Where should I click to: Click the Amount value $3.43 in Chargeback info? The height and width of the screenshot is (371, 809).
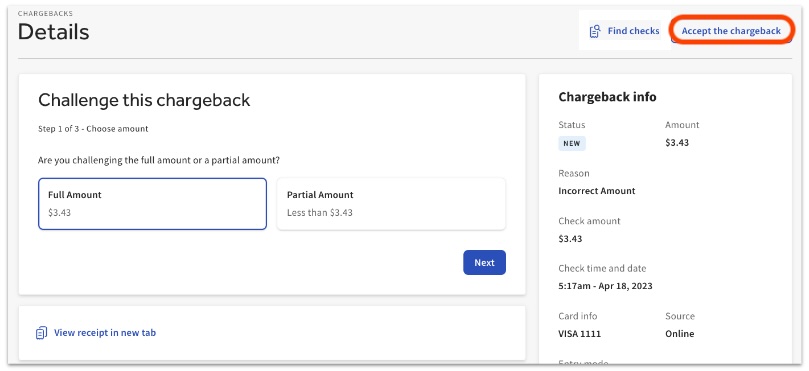pos(677,143)
